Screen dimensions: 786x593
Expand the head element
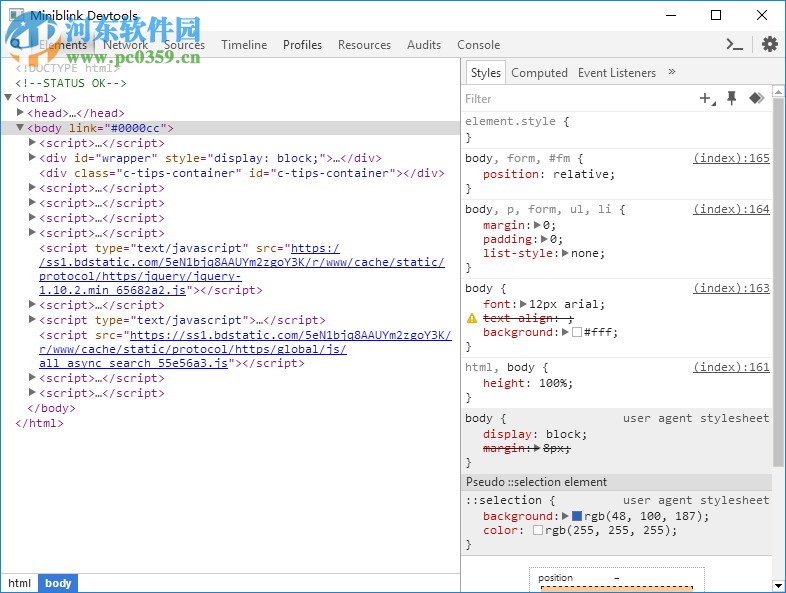point(20,113)
